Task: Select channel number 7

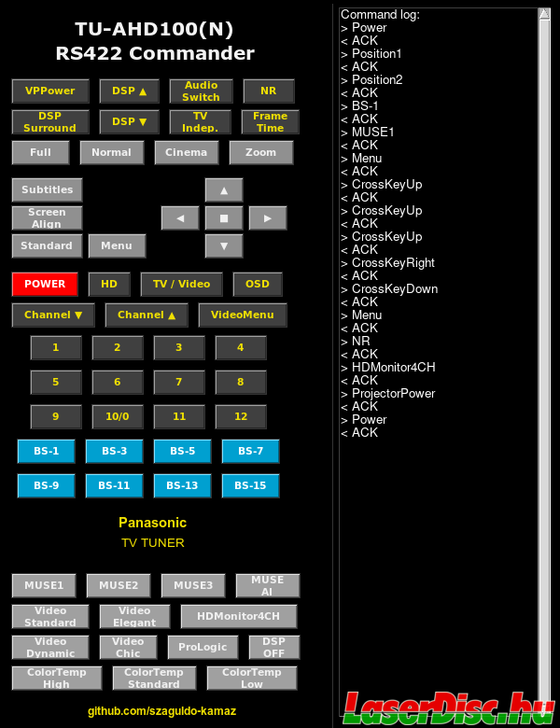Action: click(179, 382)
